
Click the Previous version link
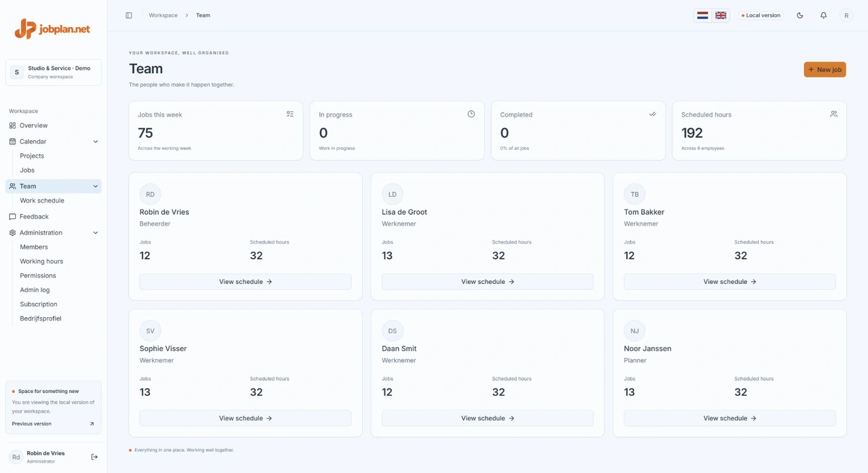point(31,424)
